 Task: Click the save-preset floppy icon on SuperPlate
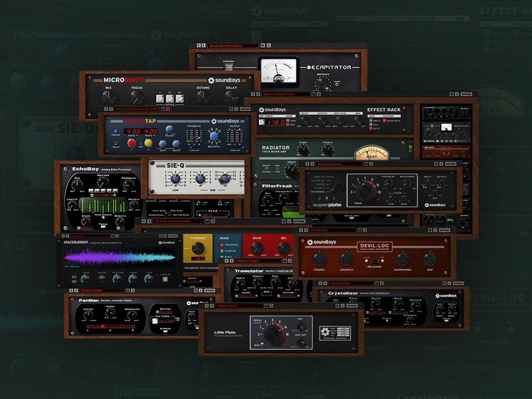pyautogui.click(x=366, y=163)
